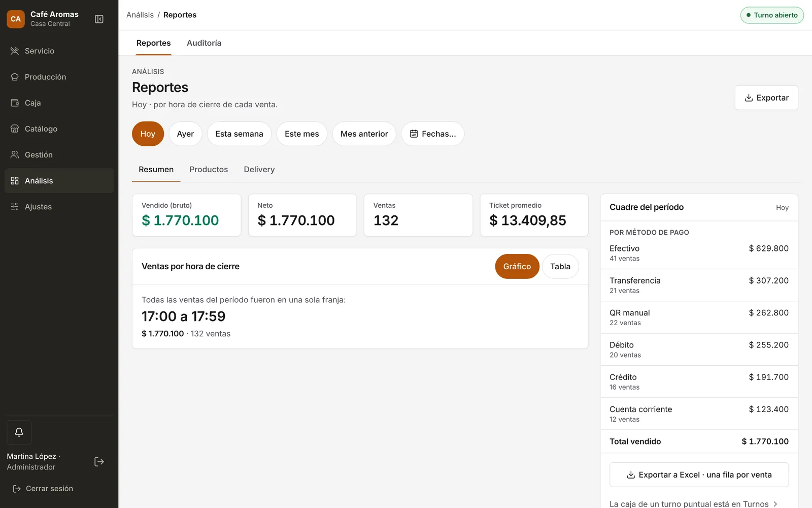Click the Ticket promedio card
The width and height of the screenshot is (812, 508).
point(534,215)
